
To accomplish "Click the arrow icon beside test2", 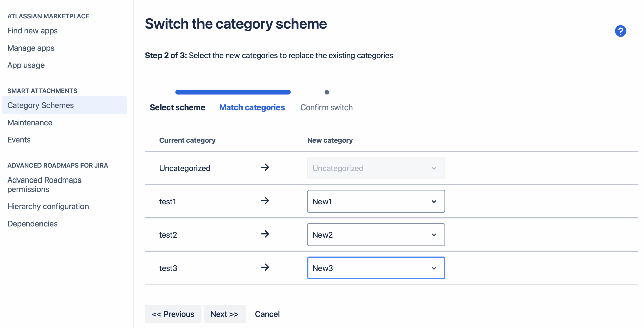I will pyautogui.click(x=265, y=234).
